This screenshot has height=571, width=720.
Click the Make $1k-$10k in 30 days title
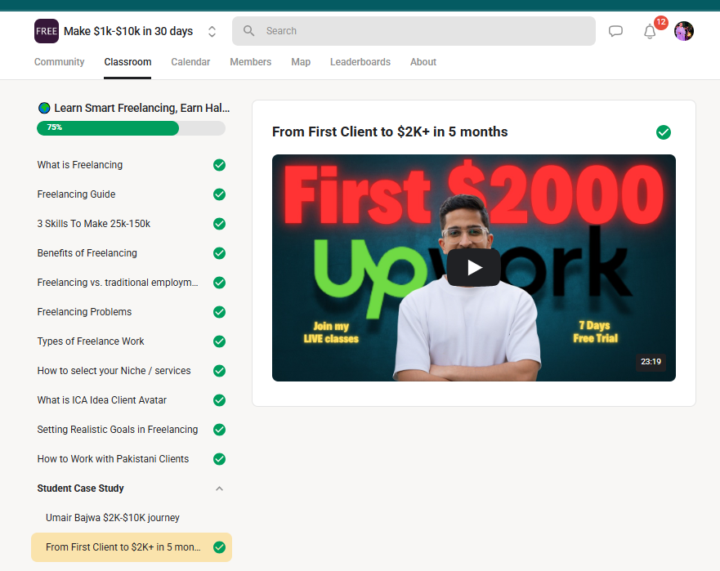point(128,31)
